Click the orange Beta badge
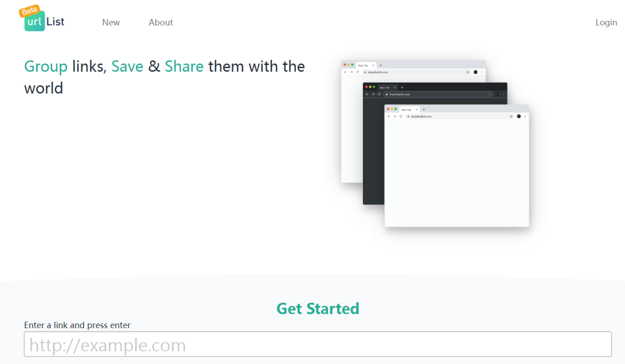This screenshot has height=364, width=625. [x=30, y=11]
